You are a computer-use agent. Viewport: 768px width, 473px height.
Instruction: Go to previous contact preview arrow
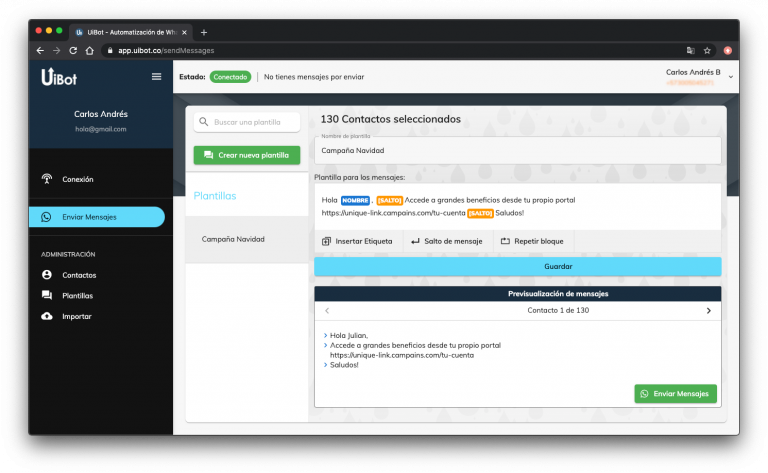pyautogui.click(x=327, y=311)
